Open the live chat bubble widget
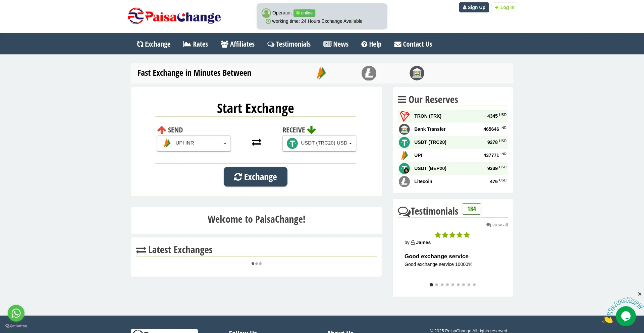This screenshot has height=333, width=644. click(626, 316)
